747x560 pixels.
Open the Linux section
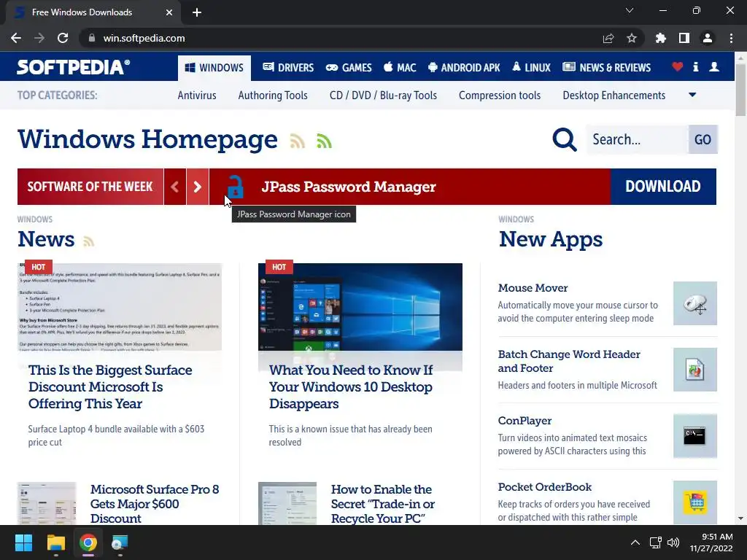(x=531, y=68)
